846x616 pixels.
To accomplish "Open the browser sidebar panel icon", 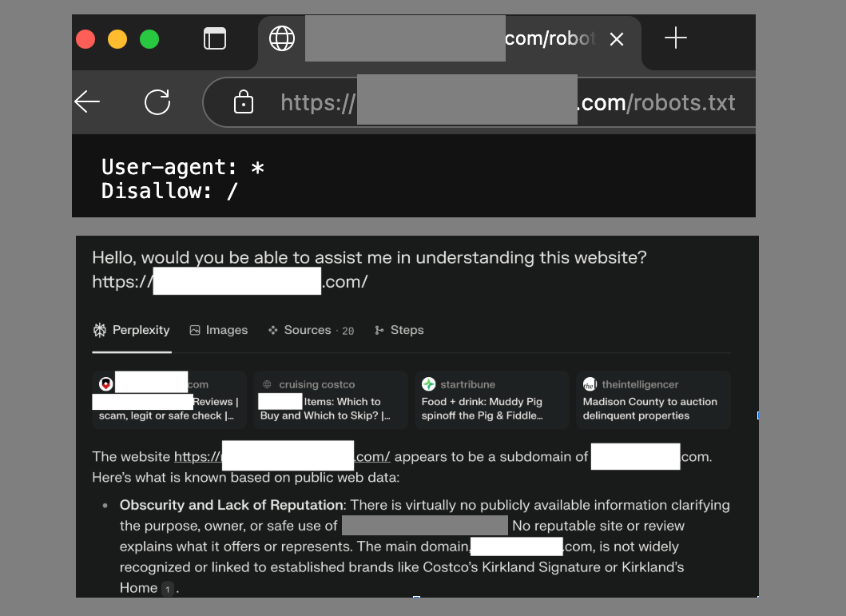I will [x=215, y=39].
